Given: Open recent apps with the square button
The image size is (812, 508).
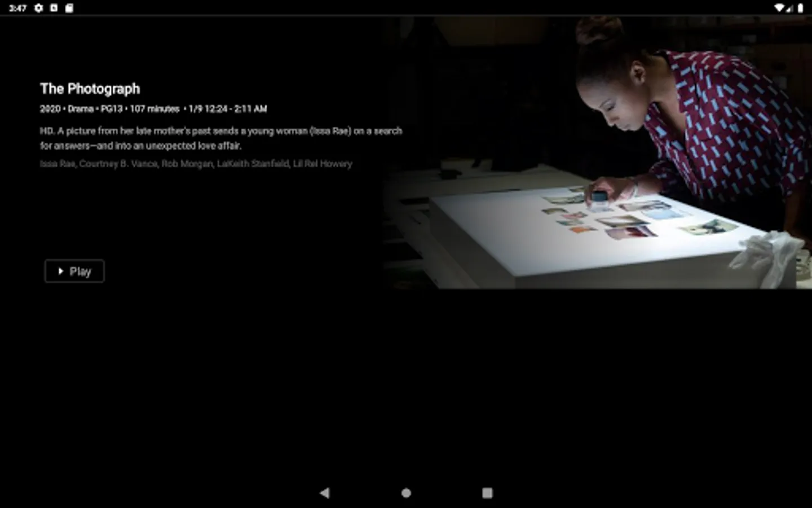Looking at the screenshot, I should pos(488,493).
